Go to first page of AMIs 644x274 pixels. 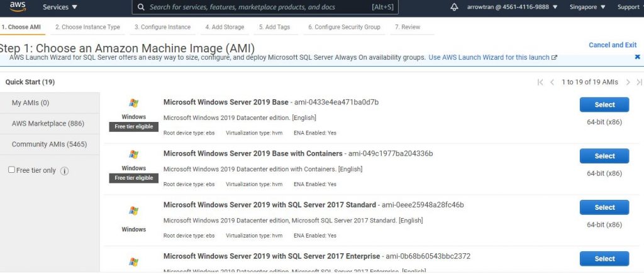pos(540,82)
